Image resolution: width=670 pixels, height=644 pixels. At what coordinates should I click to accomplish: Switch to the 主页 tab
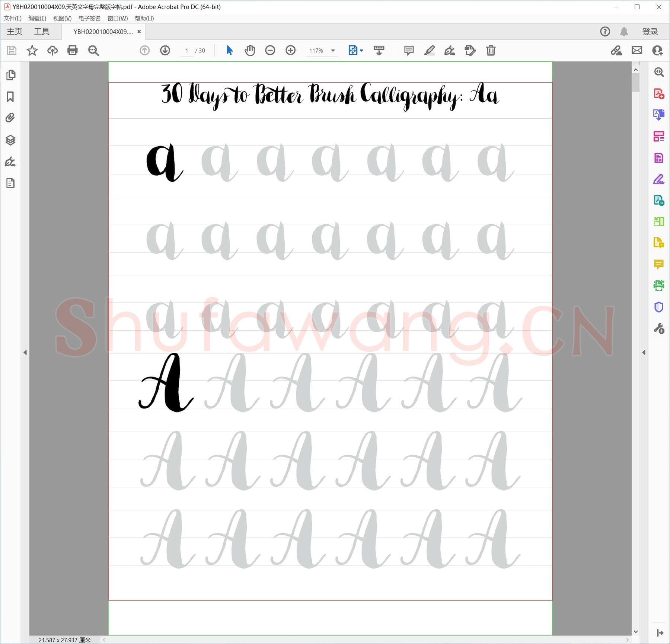coord(15,32)
